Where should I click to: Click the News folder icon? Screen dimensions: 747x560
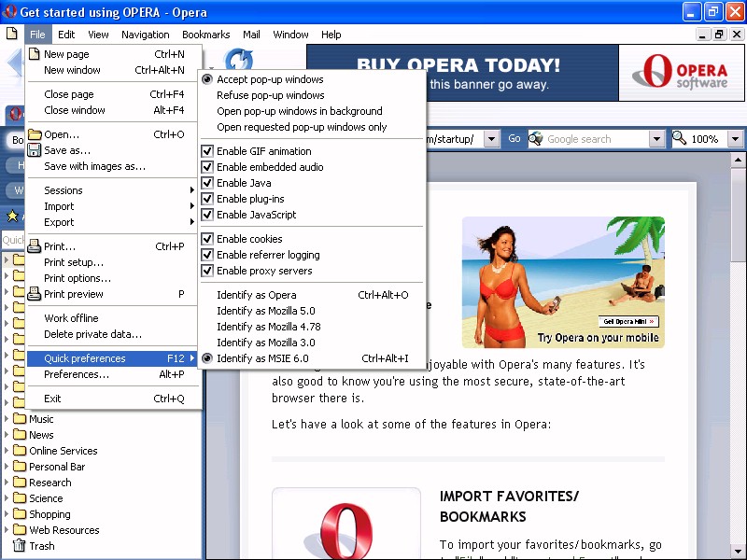pyautogui.click(x=20, y=435)
